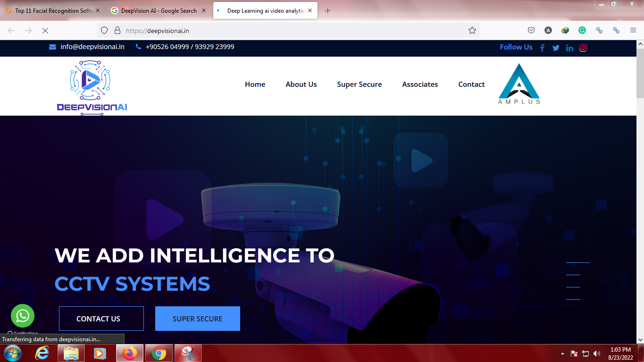Open a new browser tab with the plus button
Viewport: 644px width, 362px height.
[328, 10]
